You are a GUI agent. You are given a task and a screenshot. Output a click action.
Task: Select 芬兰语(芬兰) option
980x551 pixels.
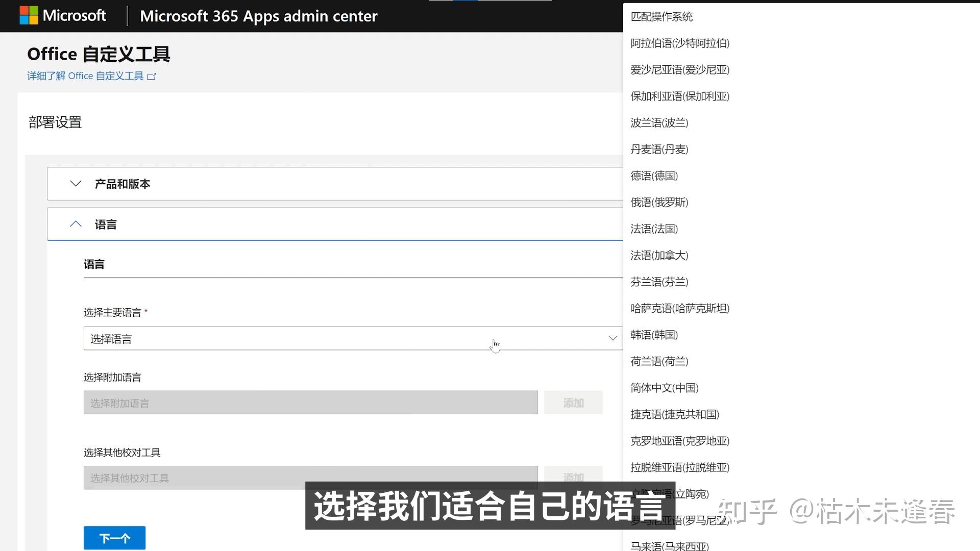click(x=659, y=282)
